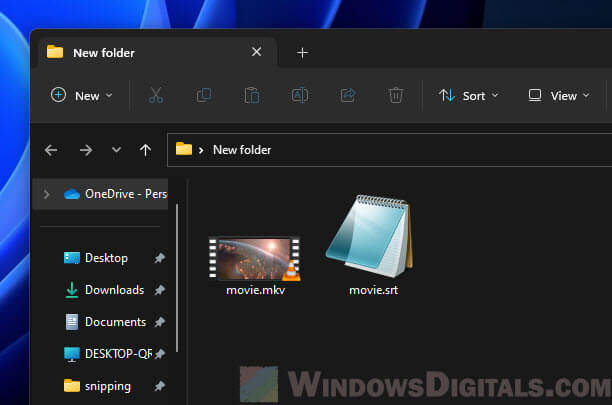
Task: Click the movie.srt file name label
Action: pos(374,290)
